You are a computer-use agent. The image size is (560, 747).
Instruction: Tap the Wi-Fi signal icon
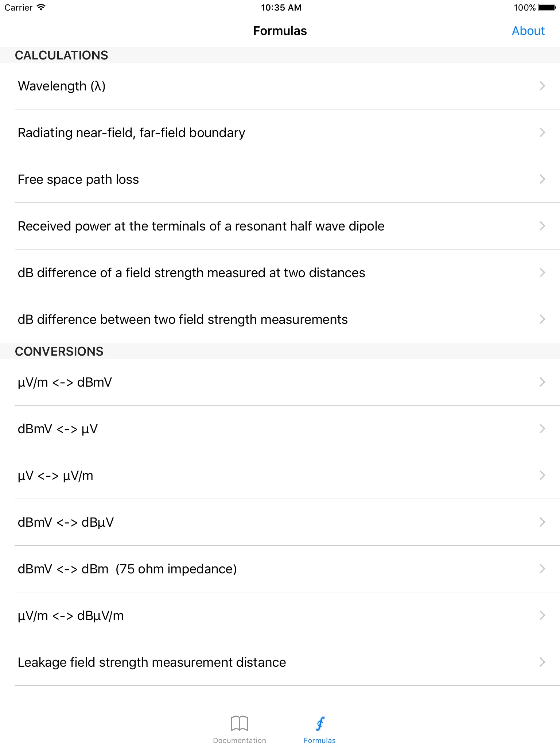pos(41,7)
